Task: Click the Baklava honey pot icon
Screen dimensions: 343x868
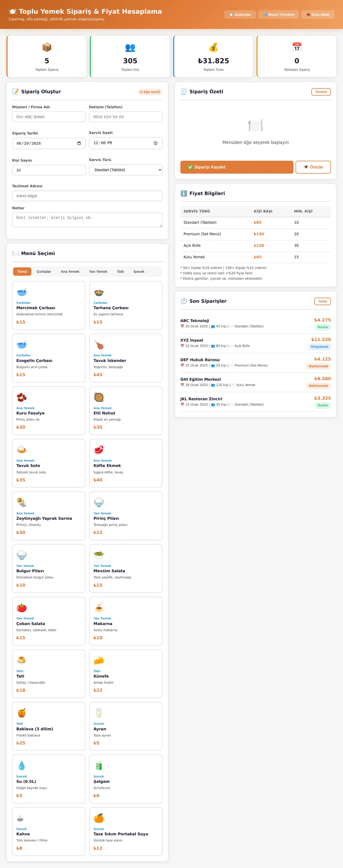Action: click(21, 713)
